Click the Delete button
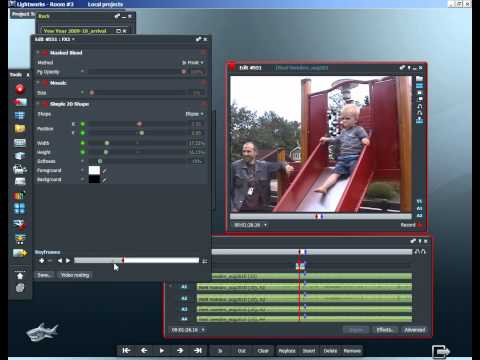 click(x=330, y=351)
